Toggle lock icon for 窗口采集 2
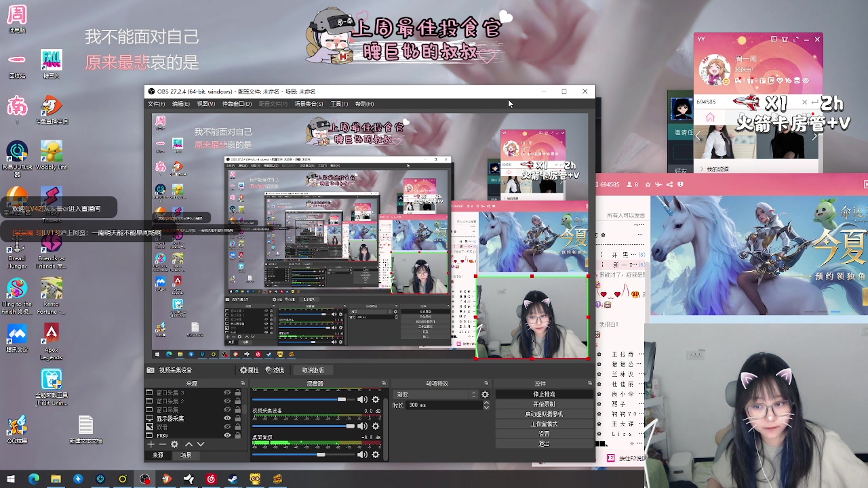Image resolution: width=868 pixels, height=488 pixels. click(x=237, y=401)
